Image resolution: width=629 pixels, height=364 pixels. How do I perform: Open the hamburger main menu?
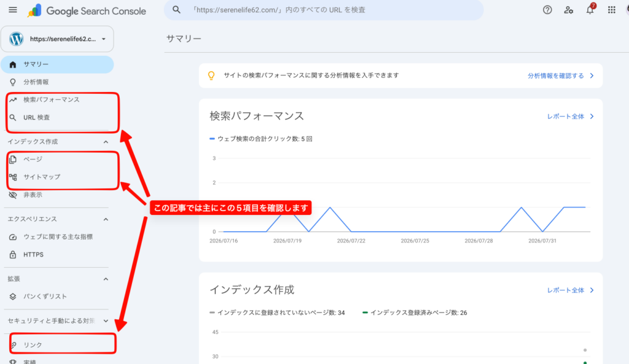[x=13, y=10]
